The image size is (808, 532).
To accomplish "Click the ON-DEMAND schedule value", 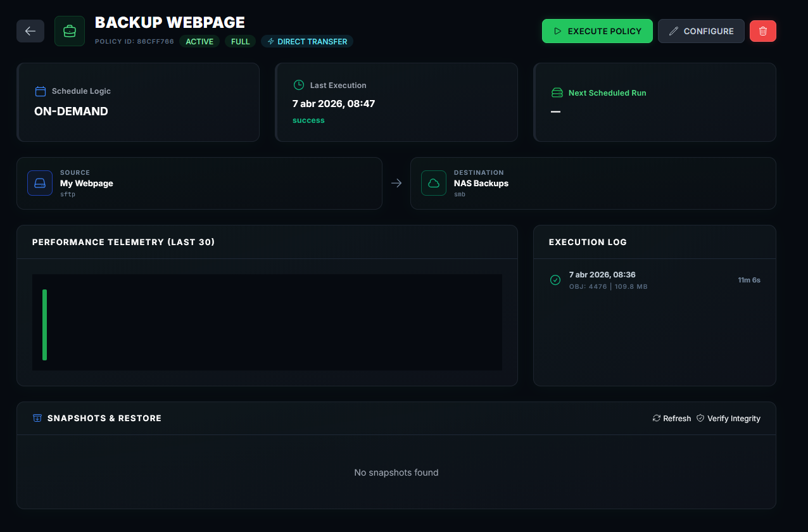I will click(71, 111).
